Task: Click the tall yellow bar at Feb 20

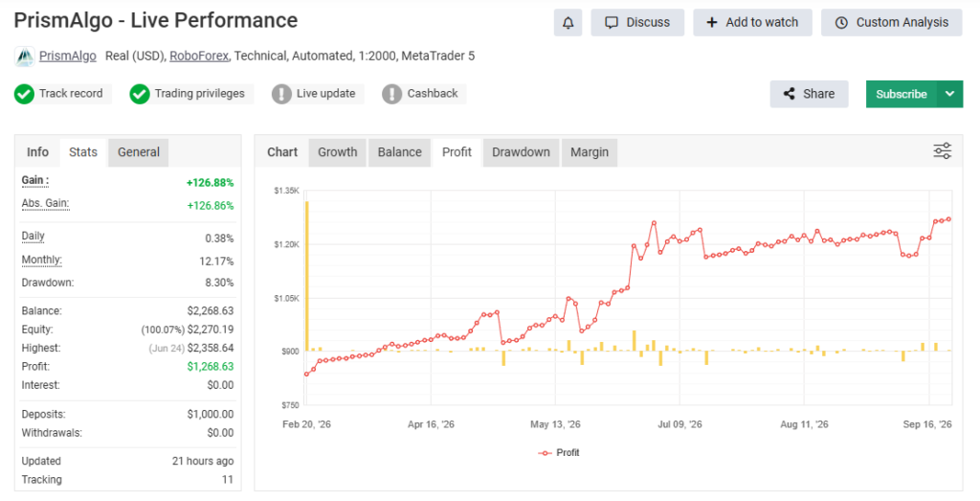Action: click(x=307, y=276)
